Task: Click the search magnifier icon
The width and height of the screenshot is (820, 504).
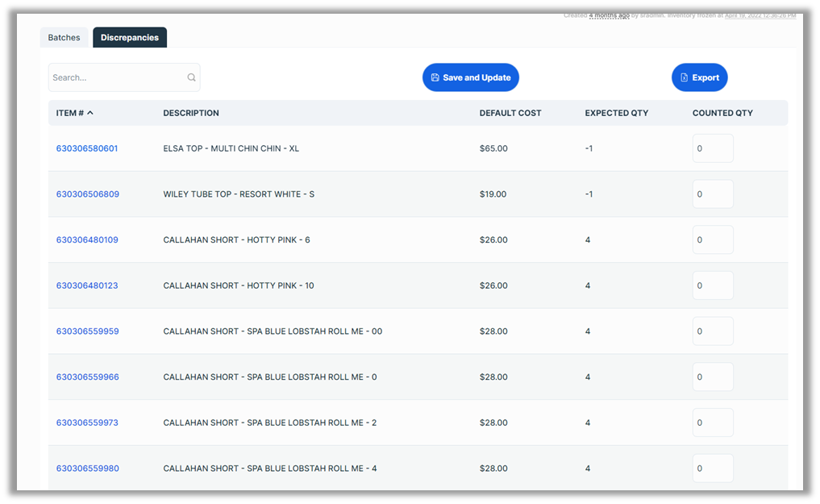Action: 191,78
